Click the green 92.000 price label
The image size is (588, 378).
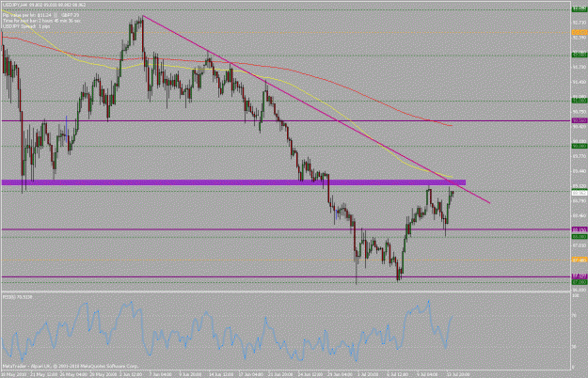coord(580,55)
